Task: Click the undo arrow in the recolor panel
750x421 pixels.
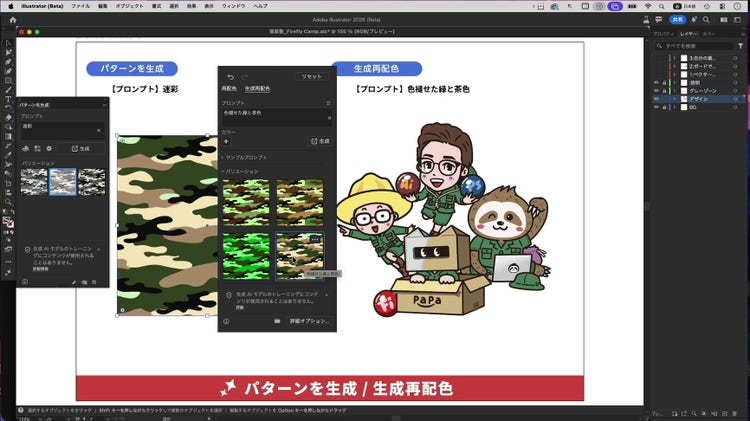Action: pyautogui.click(x=230, y=76)
